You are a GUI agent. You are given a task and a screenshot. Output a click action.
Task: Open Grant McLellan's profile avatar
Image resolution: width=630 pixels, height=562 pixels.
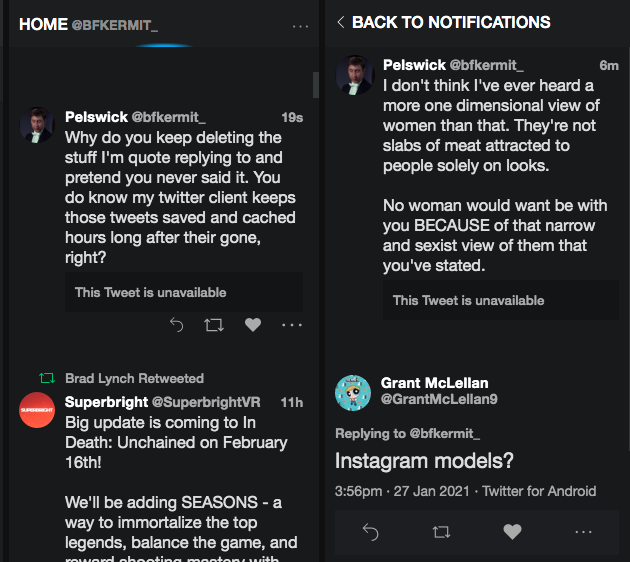coord(353,393)
